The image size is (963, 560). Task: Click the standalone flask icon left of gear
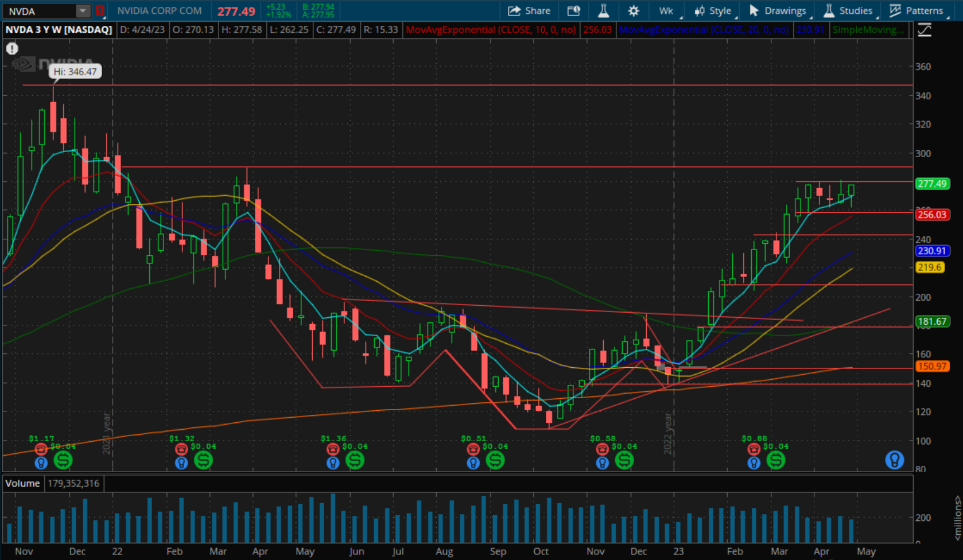pyautogui.click(x=603, y=11)
